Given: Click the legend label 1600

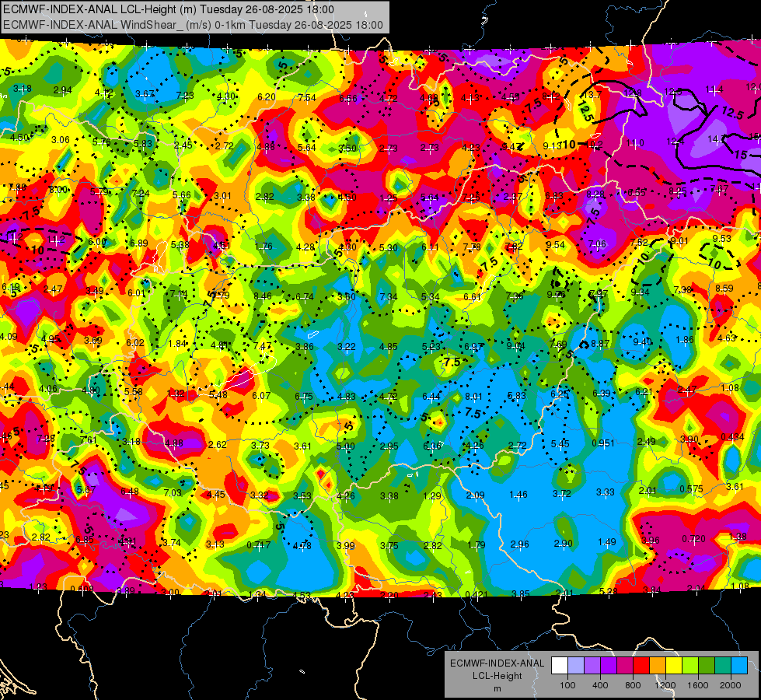Looking at the screenshot, I should point(698,685).
